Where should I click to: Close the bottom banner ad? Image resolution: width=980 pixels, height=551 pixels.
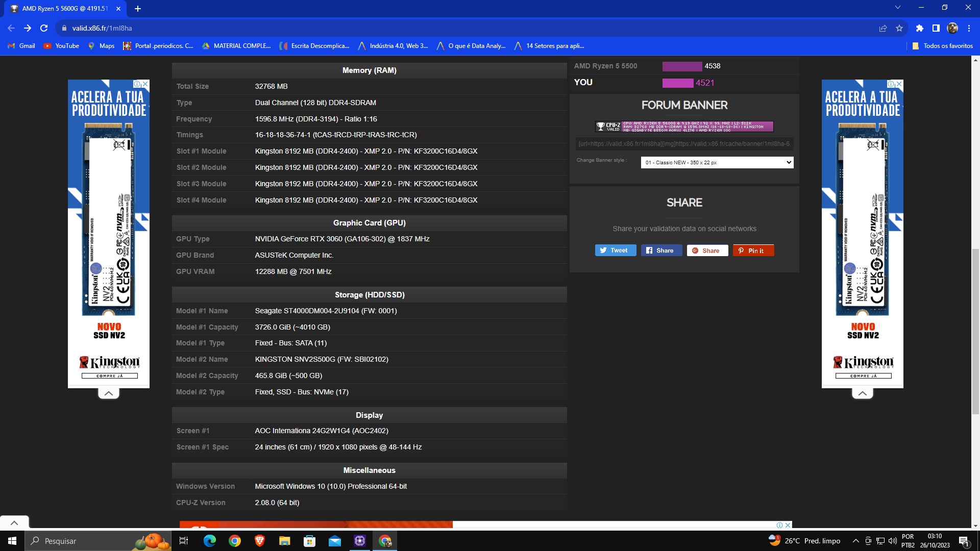(788, 525)
